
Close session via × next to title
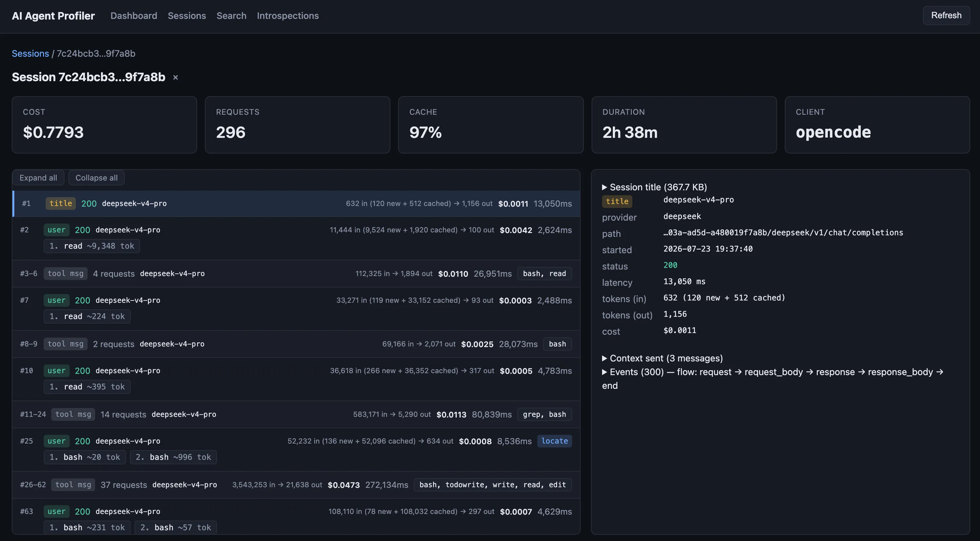pos(175,77)
